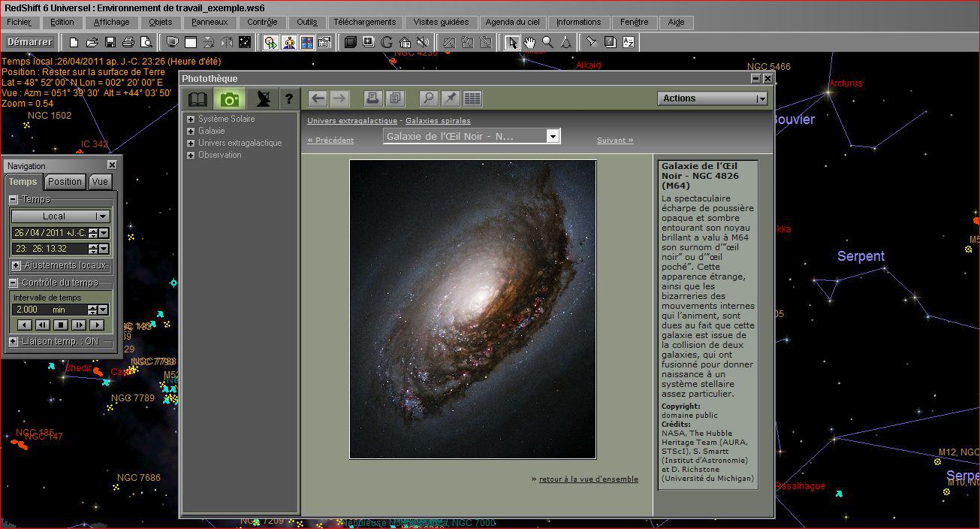Open the Local time zone dropdown
Viewport: 980px width, 529px height.
[x=60, y=216]
